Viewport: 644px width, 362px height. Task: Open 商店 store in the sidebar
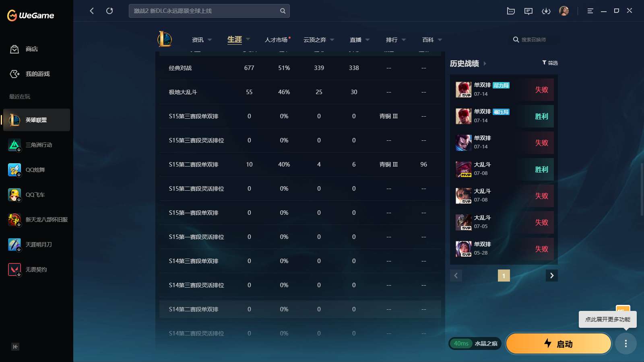pyautogui.click(x=31, y=49)
